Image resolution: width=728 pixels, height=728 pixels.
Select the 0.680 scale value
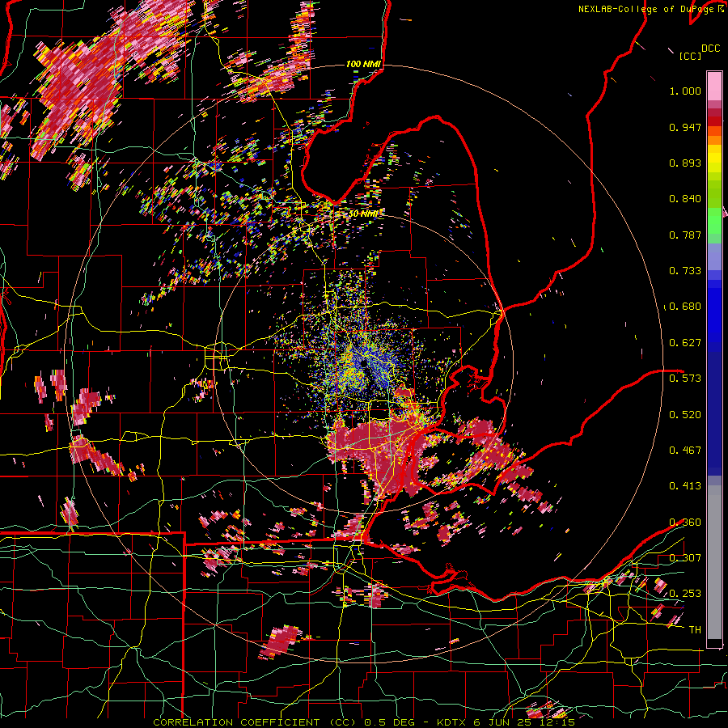click(x=685, y=307)
